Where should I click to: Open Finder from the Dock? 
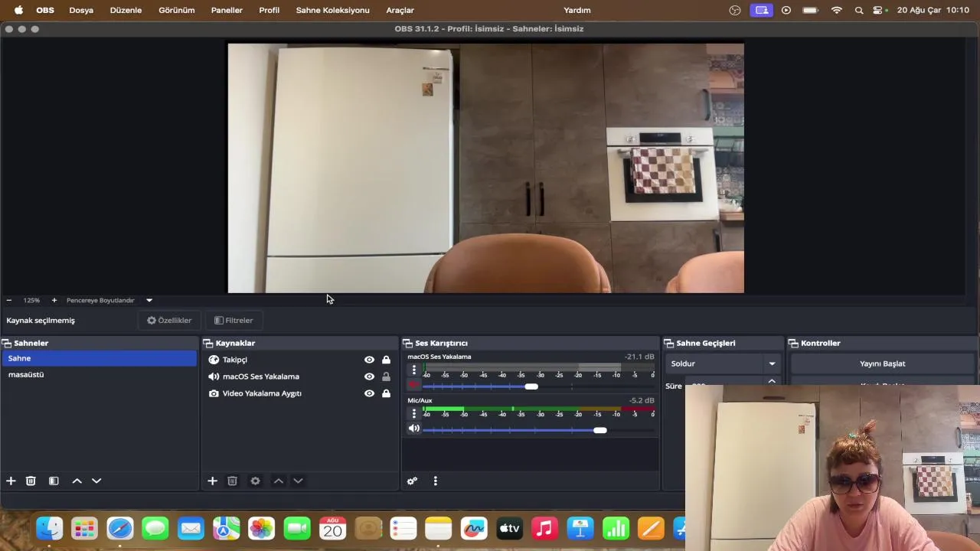[50, 528]
